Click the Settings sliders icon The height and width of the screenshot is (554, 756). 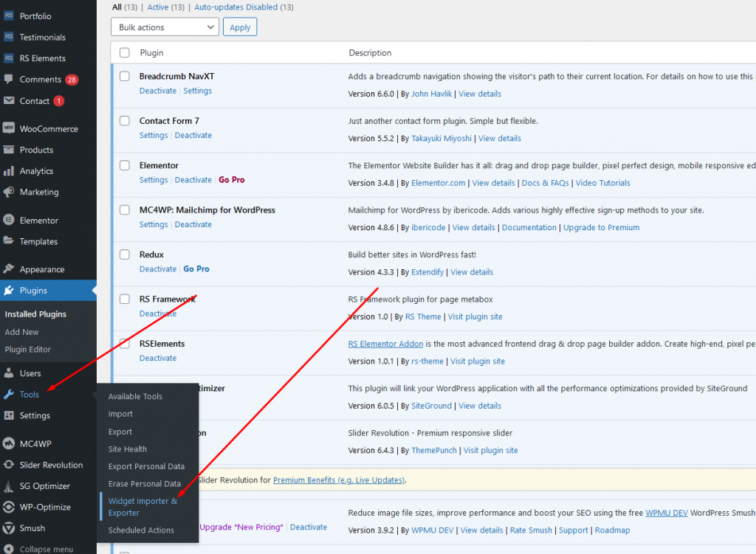tap(9, 415)
